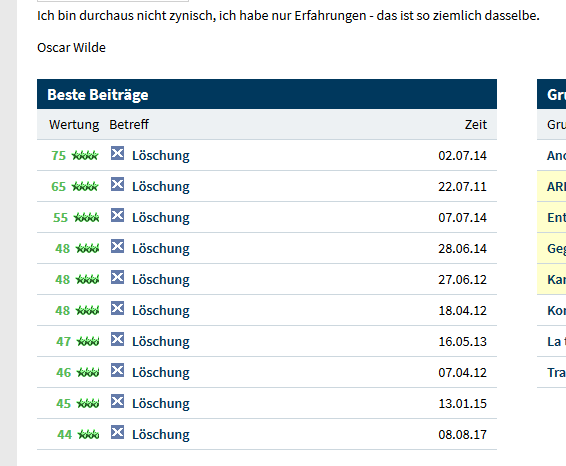566x466 pixels.
Task: Click the X icon in the 16.05.13 row
Action: point(117,340)
